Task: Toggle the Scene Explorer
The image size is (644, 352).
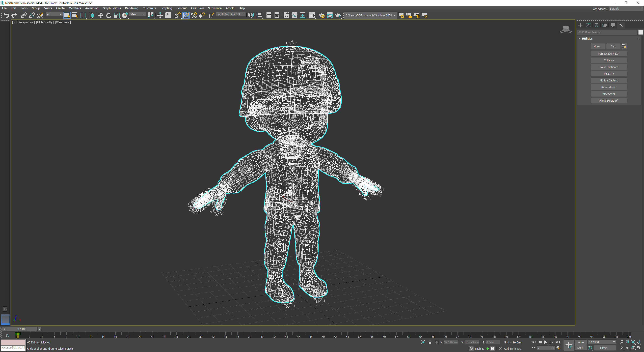Action: (x=269, y=15)
